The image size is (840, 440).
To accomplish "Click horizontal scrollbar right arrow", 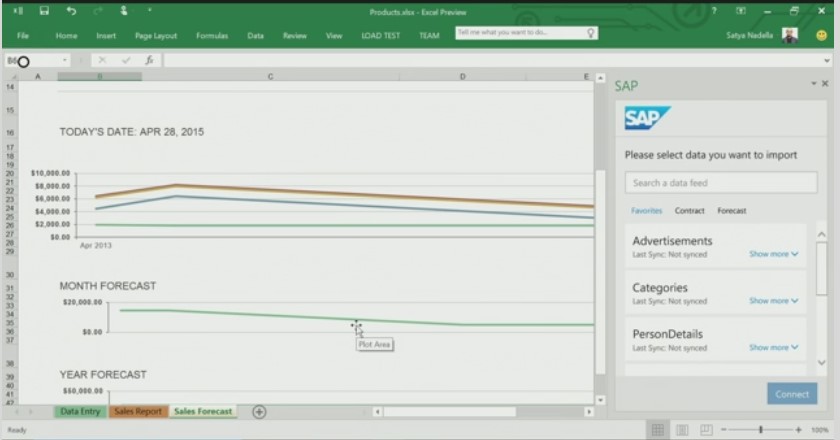I will coord(589,412).
